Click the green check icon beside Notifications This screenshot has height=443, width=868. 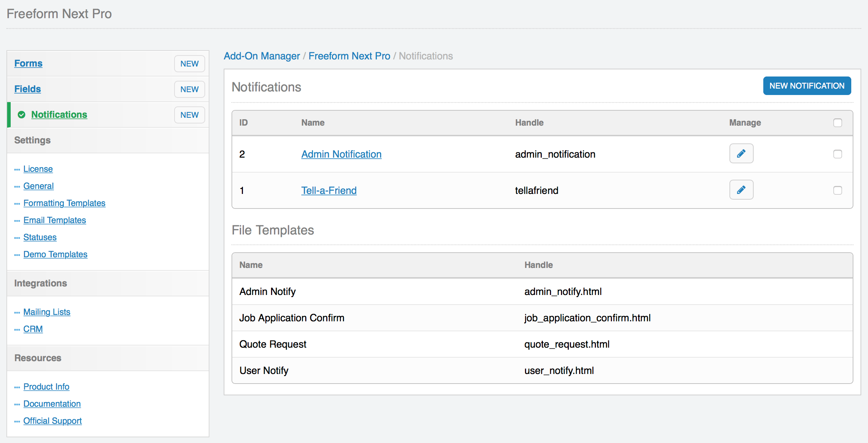click(22, 115)
